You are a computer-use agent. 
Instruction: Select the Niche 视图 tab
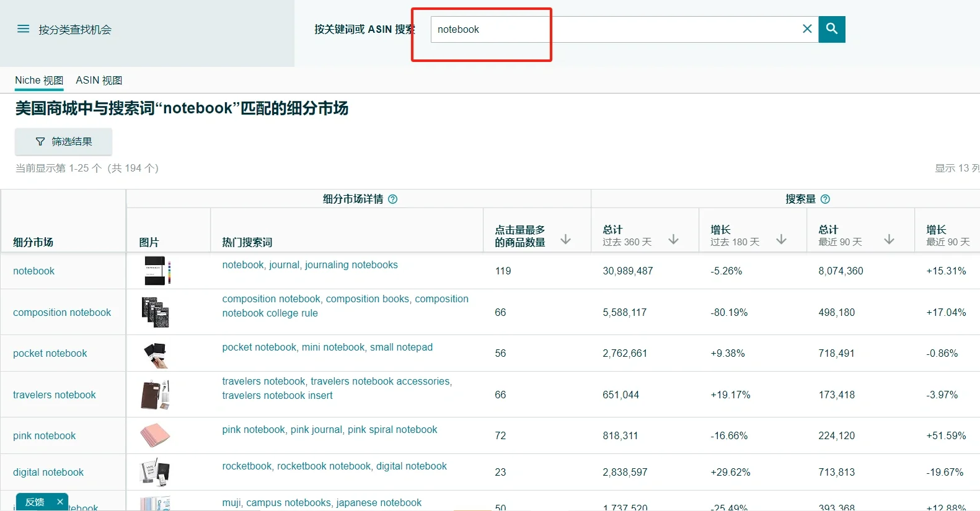(x=39, y=81)
